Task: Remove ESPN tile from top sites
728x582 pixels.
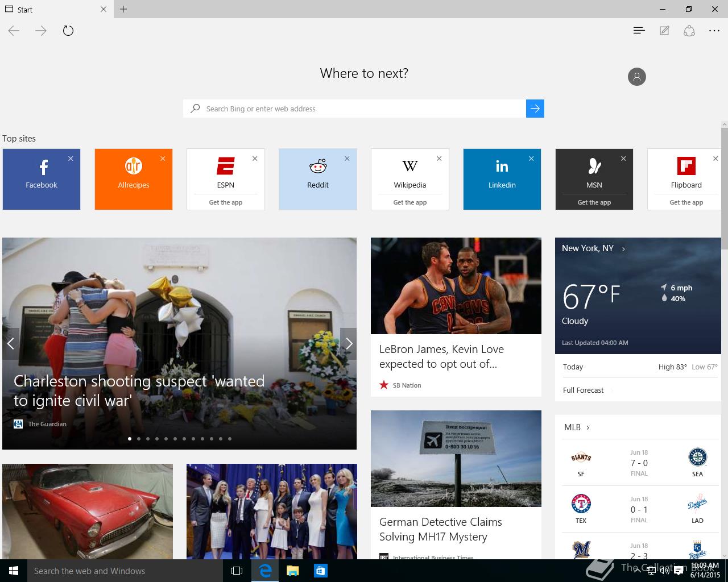Action: 255,159
